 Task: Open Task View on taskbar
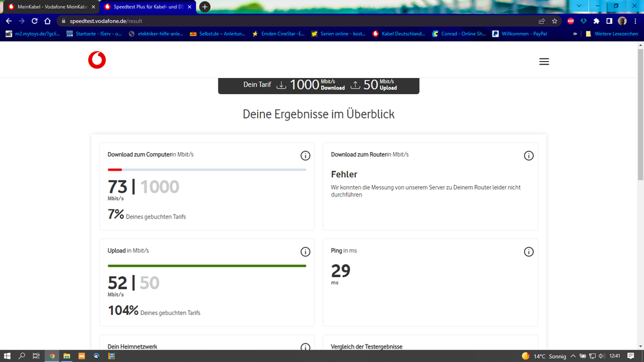36,356
